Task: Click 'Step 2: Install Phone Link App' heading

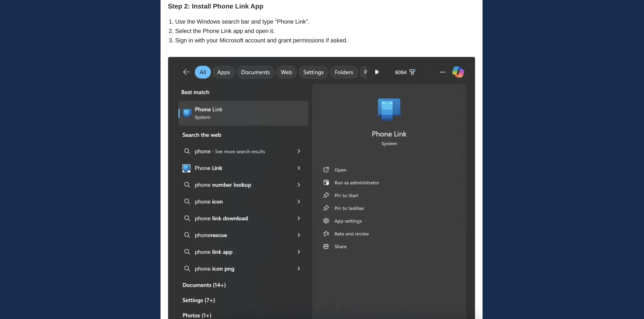Action: [x=215, y=6]
